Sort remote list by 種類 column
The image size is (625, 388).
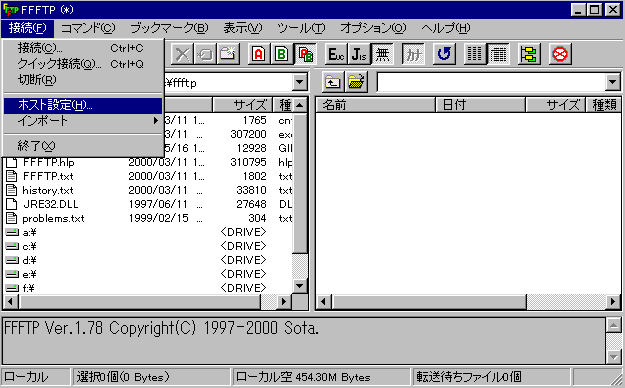tap(603, 105)
